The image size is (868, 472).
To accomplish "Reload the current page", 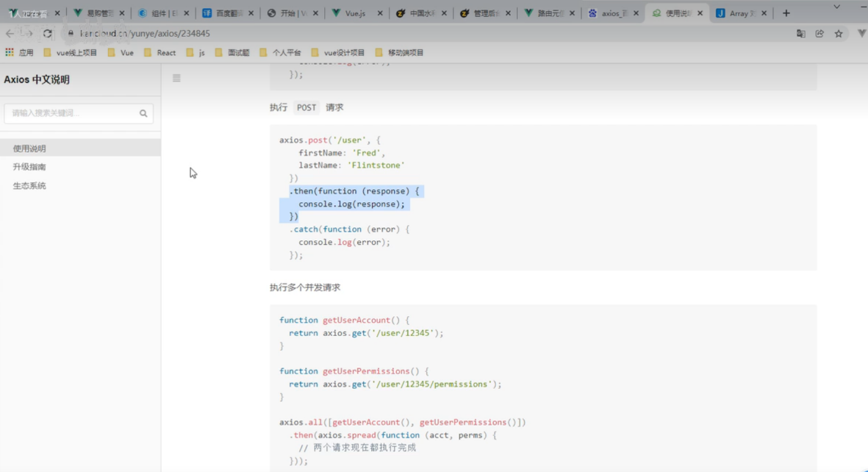I will coord(48,33).
